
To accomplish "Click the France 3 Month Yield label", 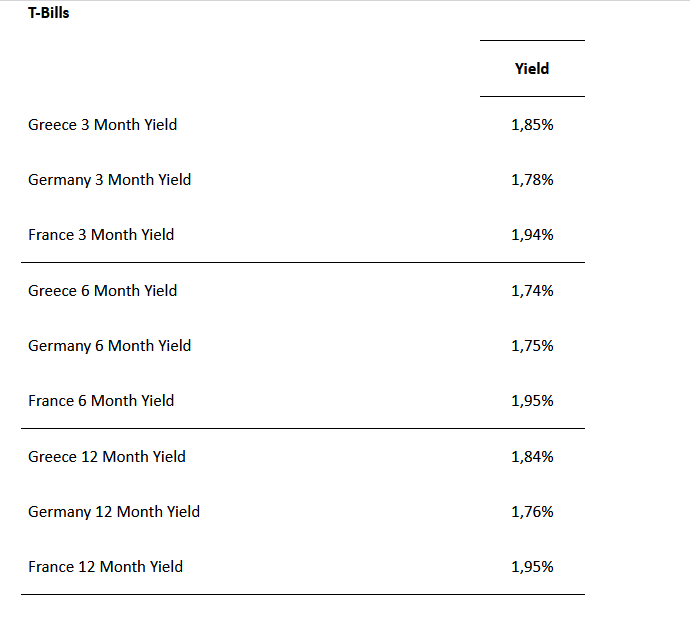I will click(101, 235).
